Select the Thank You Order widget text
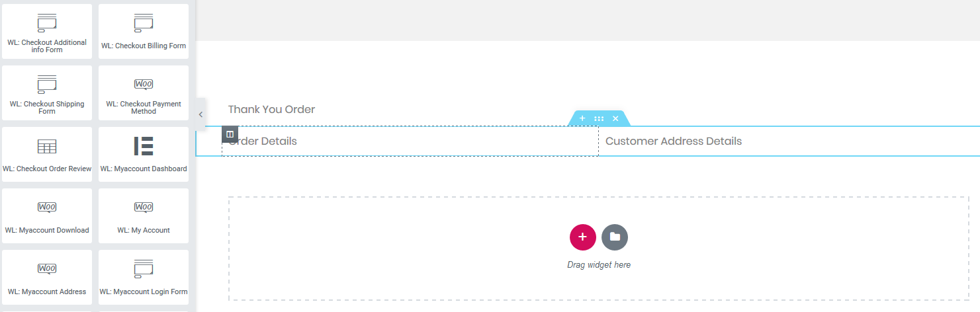Viewport: 980px width, 312px height. click(271, 109)
